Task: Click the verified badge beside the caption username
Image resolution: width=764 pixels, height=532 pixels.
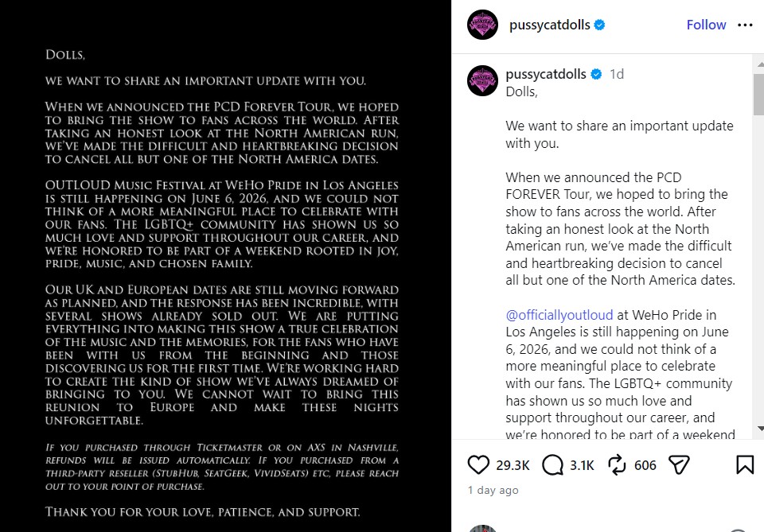Action: click(x=596, y=74)
